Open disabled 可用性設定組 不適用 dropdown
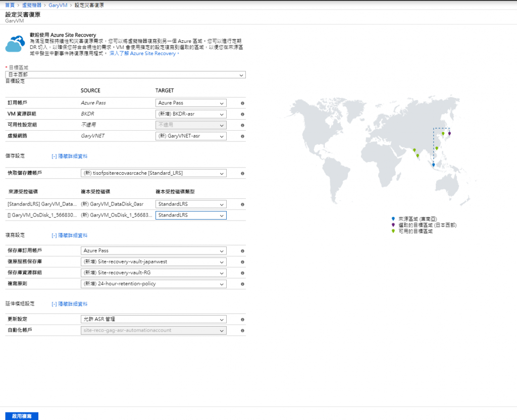This screenshot has width=517, height=420. [x=191, y=125]
